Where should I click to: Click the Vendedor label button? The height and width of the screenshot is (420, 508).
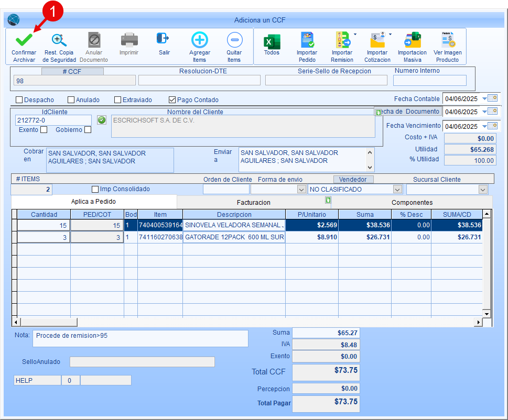click(x=353, y=179)
